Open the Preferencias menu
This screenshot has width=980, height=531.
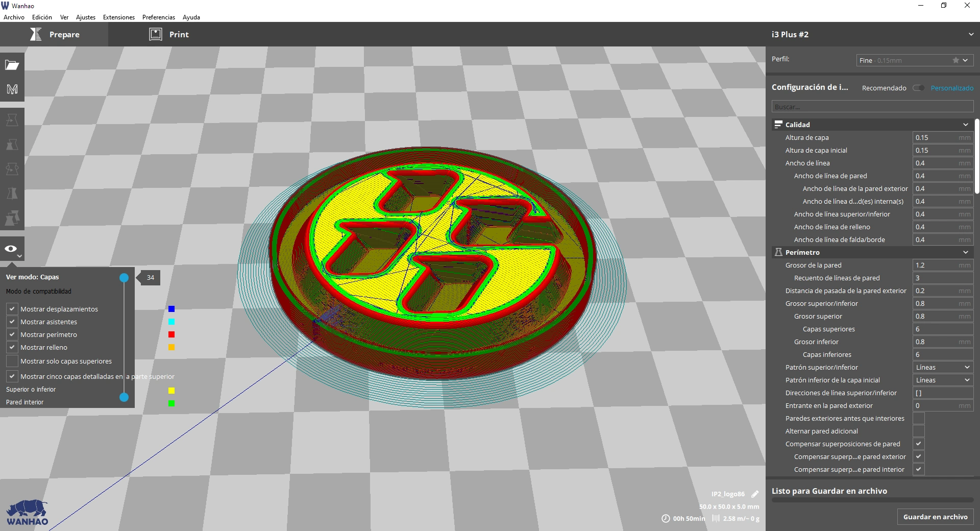[x=159, y=17]
